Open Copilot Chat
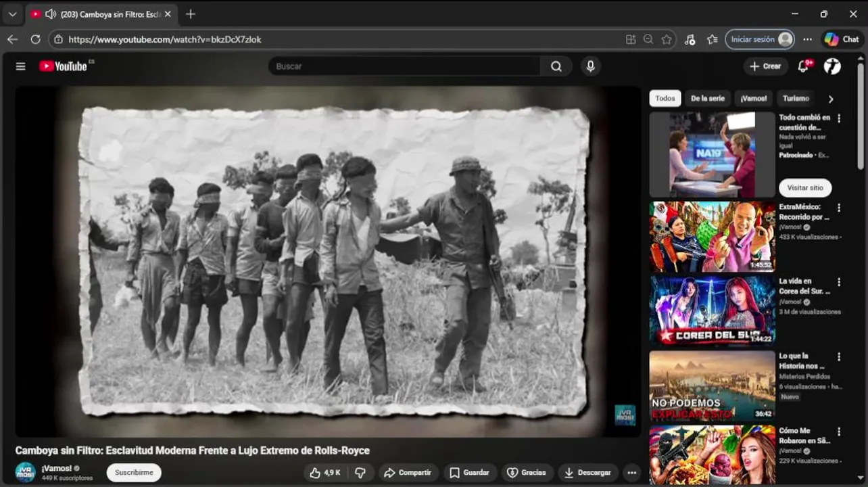The width and height of the screenshot is (868, 487). tap(842, 39)
